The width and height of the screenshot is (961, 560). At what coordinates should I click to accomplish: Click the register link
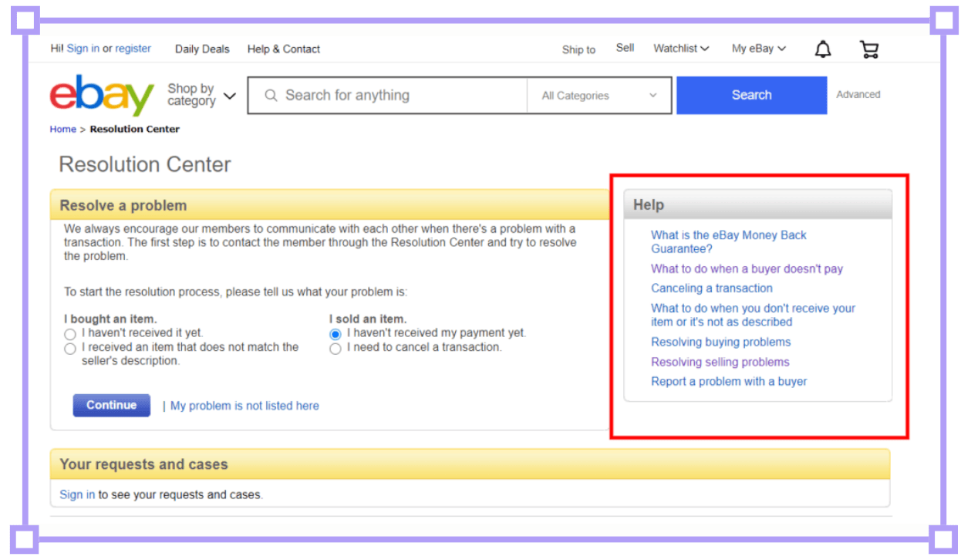[133, 48]
